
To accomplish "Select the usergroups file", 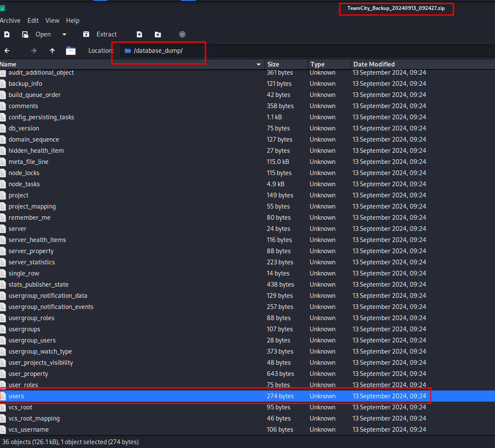I will tap(247, 329).
